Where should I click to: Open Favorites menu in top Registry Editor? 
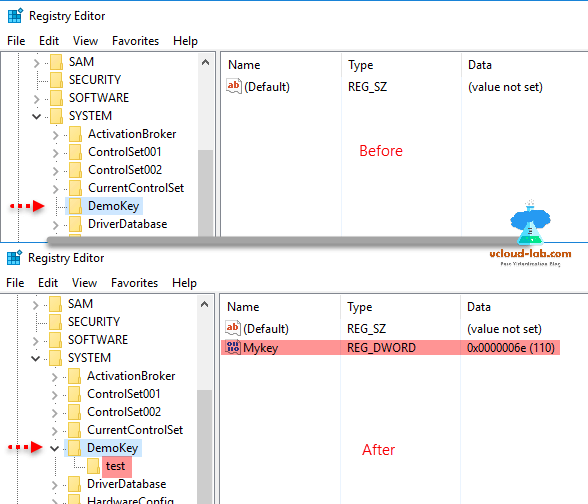pos(135,40)
